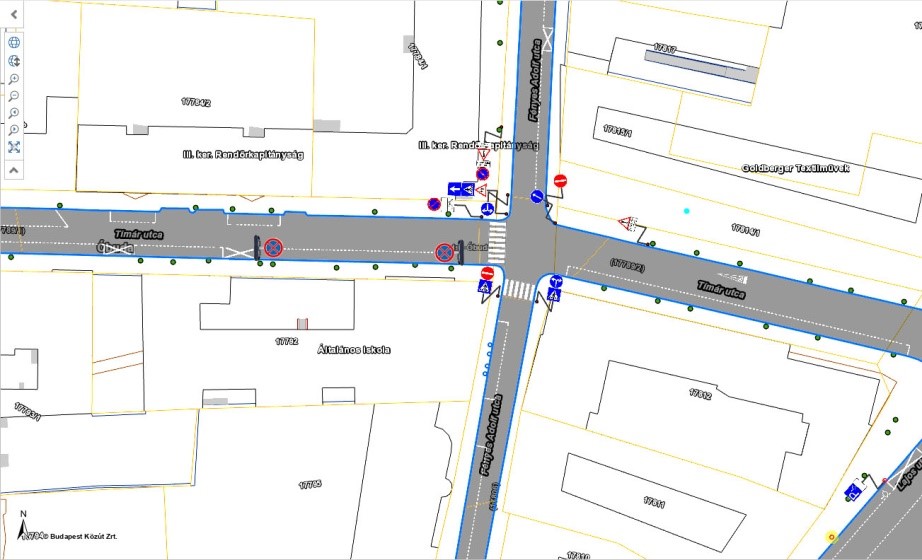Select parcel number 178042

point(196,102)
